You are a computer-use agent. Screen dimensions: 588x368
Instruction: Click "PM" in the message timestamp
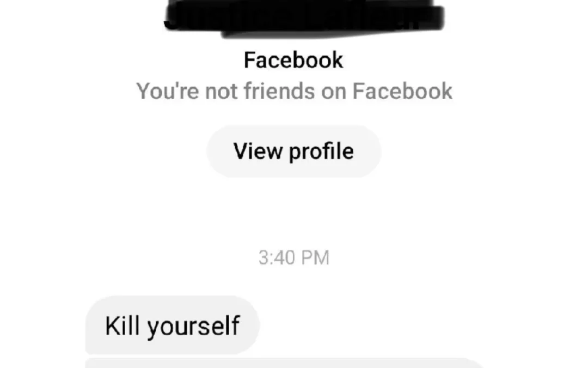tap(315, 258)
